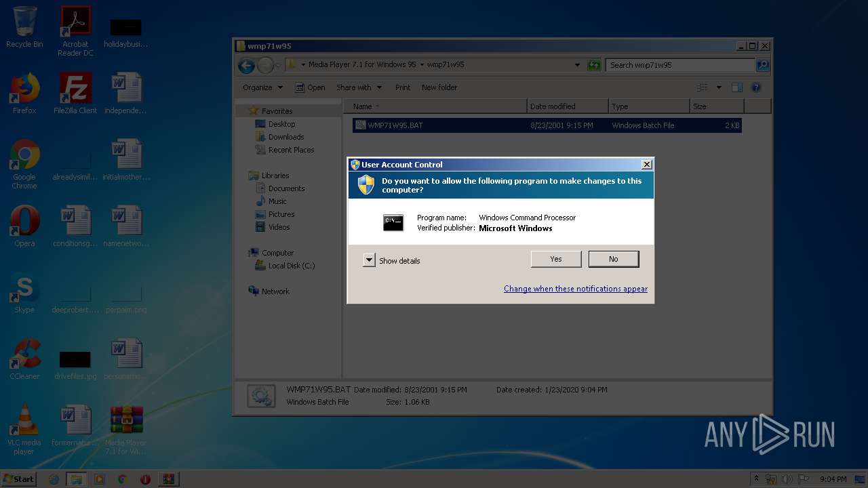Open Change when these notifications appear link
Image resolution: width=868 pixels, height=488 pixels.
click(x=576, y=289)
